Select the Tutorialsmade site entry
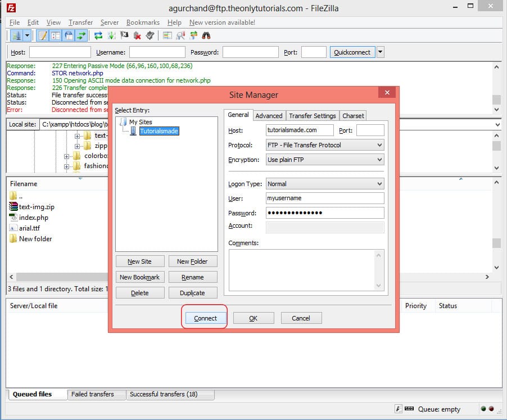This screenshot has height=420, width=507. 159,131
